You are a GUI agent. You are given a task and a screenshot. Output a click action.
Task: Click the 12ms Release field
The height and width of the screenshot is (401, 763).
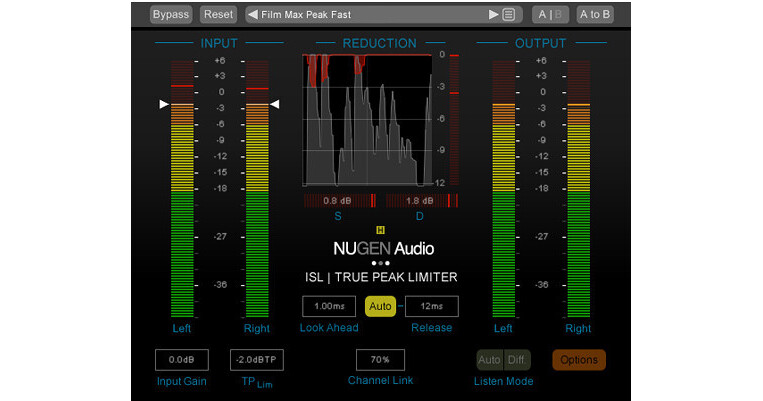point(432,306)
